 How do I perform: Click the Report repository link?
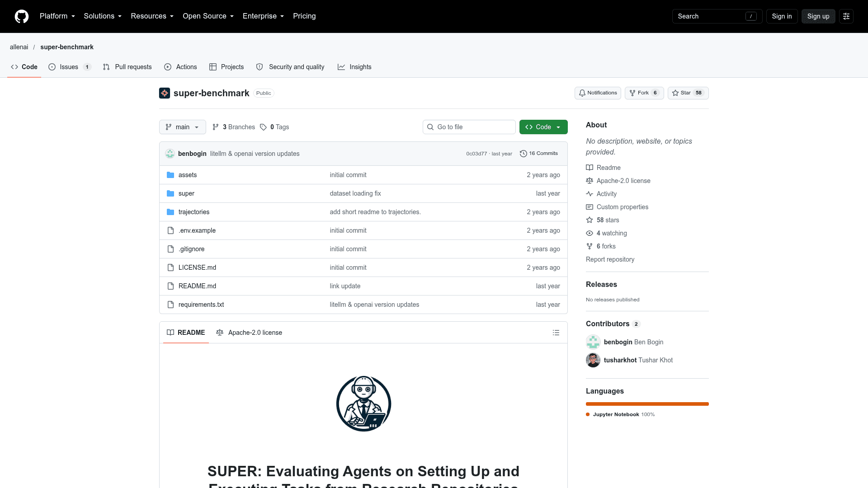coord(610,259)
